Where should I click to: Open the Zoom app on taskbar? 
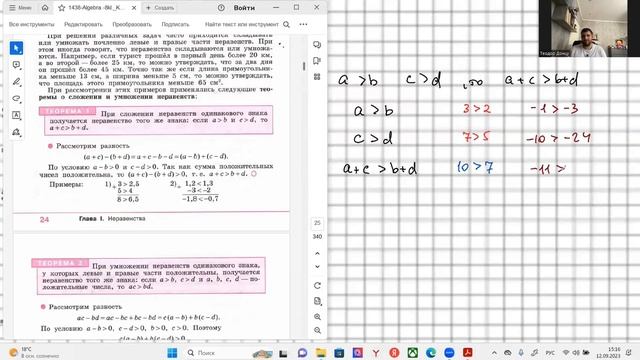pos(449,353)
